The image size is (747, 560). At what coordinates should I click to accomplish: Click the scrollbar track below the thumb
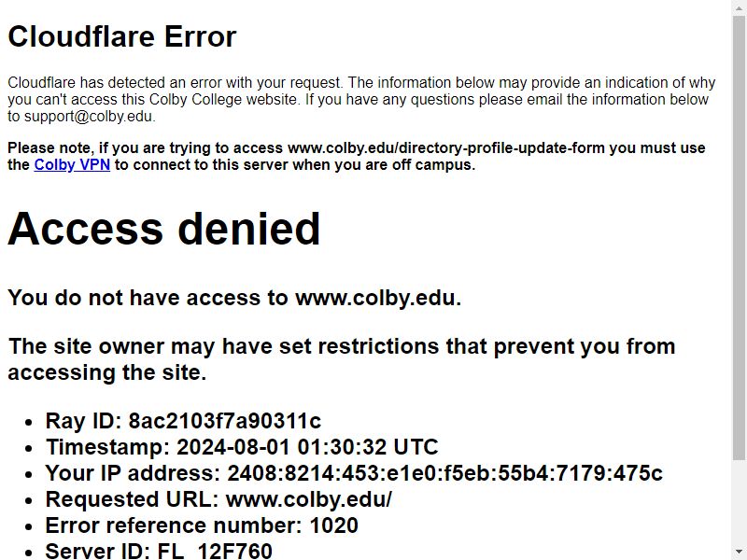pos(739,502)
